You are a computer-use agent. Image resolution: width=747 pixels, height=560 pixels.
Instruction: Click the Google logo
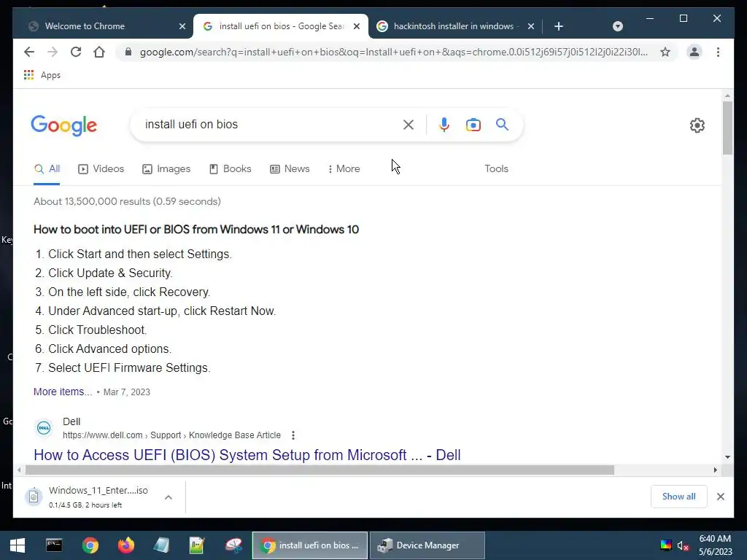64,125
